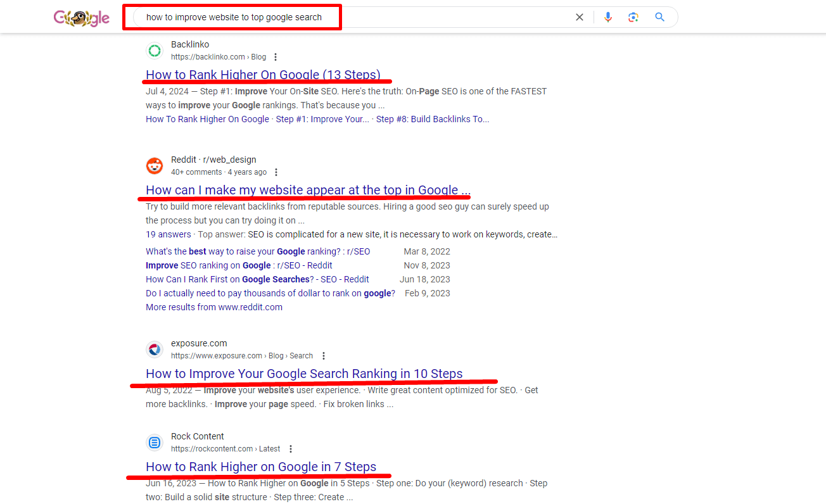Follow 'Step #1: Improve Your...' sitelink
The image size is (826, 504).
click(322, 119)
